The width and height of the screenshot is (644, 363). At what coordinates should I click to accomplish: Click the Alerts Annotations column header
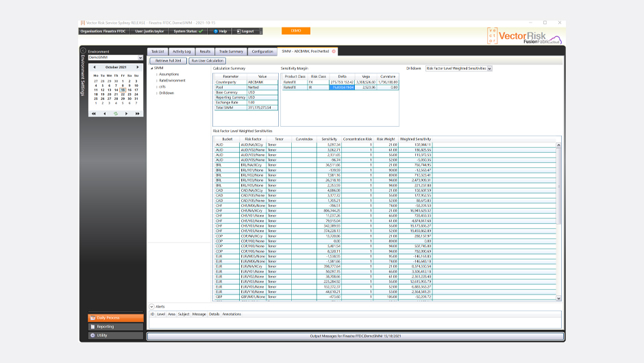[232, 314]
